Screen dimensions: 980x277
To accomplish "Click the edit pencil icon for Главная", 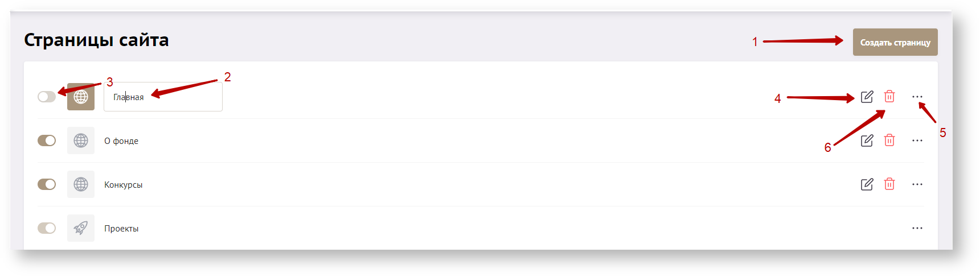I will 867,97.
